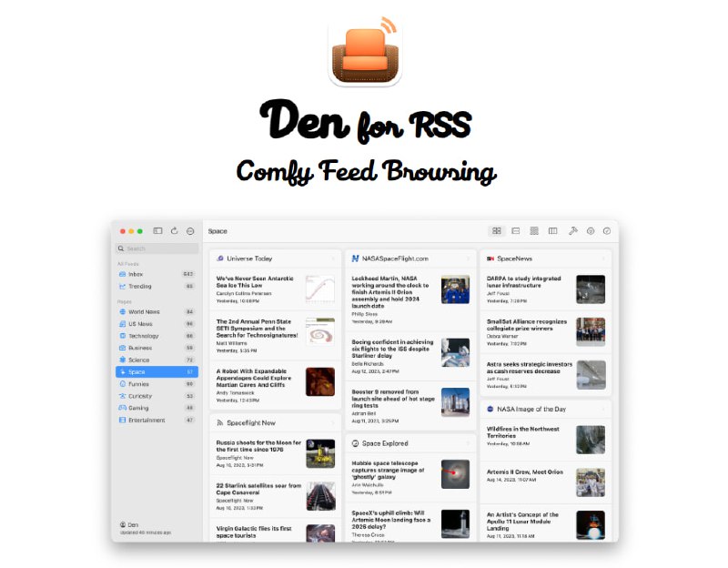Toggle the unread filter circle icon

pos(590,230)
